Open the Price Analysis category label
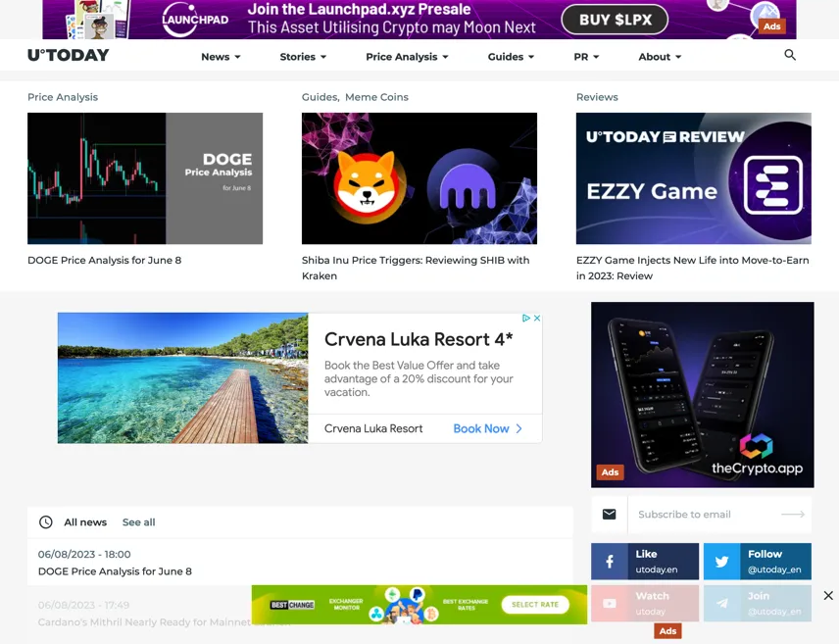Viewport: 839px width, 644px height. coord(63,97)
